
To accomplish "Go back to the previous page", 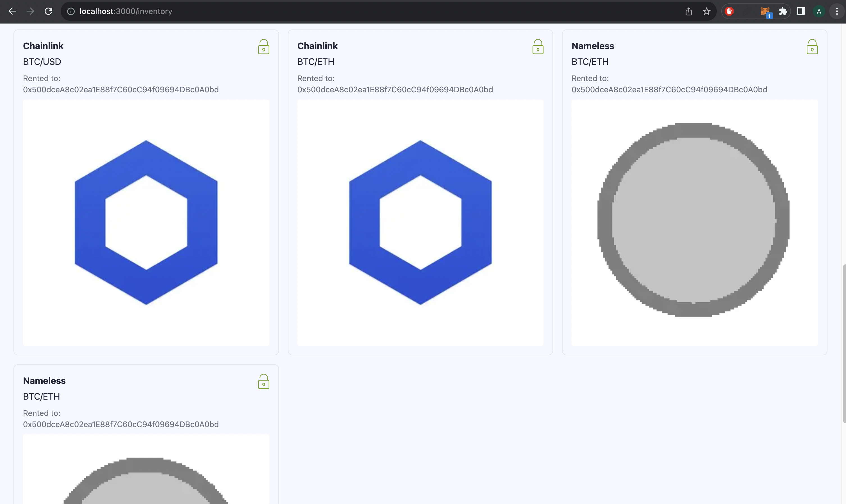I will click(x=12, y=12).
